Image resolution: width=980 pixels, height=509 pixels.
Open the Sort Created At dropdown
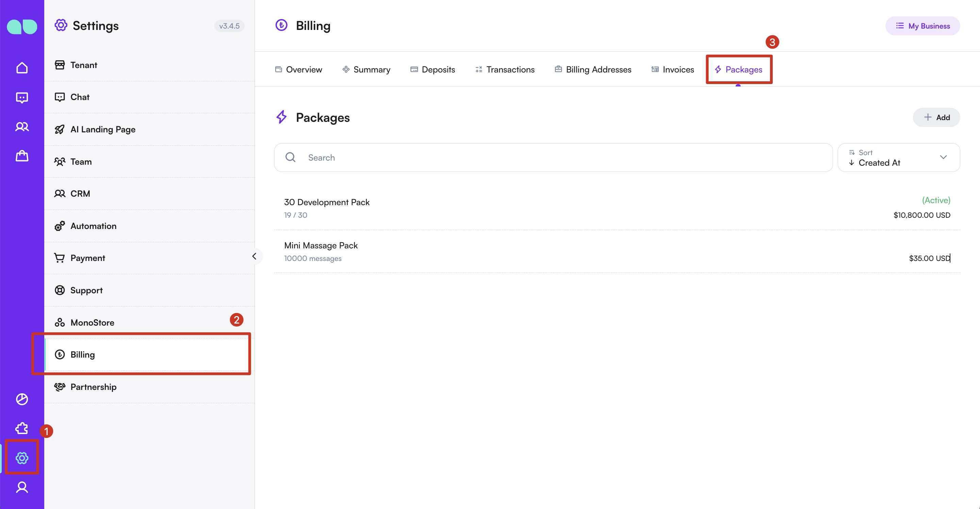pyautogui.click(x=899, y=158)
